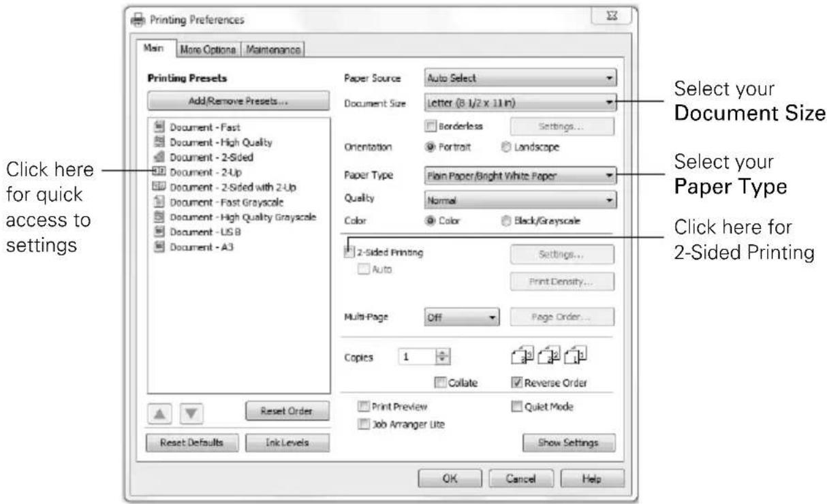
Task: Open the Paper Source dropdown
Action: pyautogui.click(x=519, y=78)
